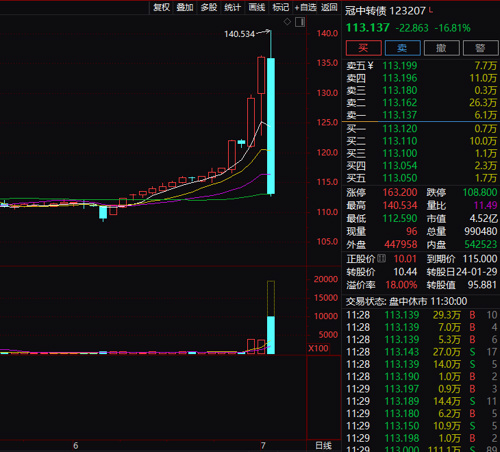This screenshot has height=452, width=500.
Task: Click the red L flag beside 123207
Action: point(431,10)
